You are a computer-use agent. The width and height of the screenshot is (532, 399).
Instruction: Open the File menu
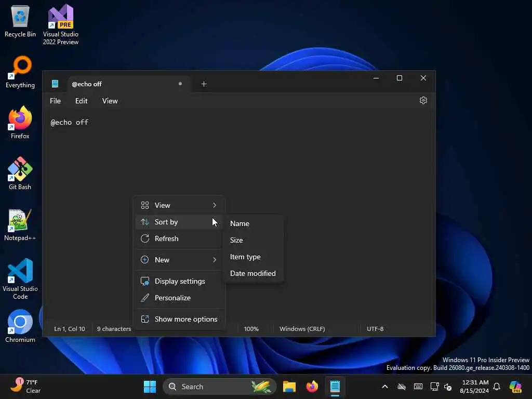[x=55, y=101]
